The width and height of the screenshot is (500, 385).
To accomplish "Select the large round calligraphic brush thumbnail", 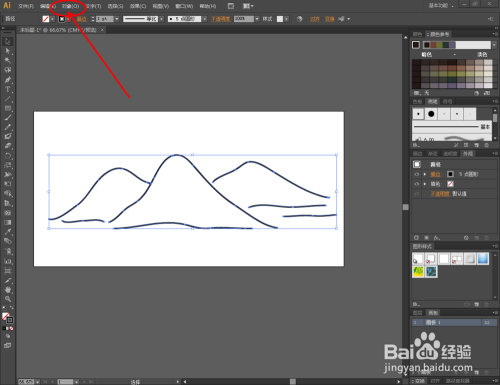I will click(431, 114).
